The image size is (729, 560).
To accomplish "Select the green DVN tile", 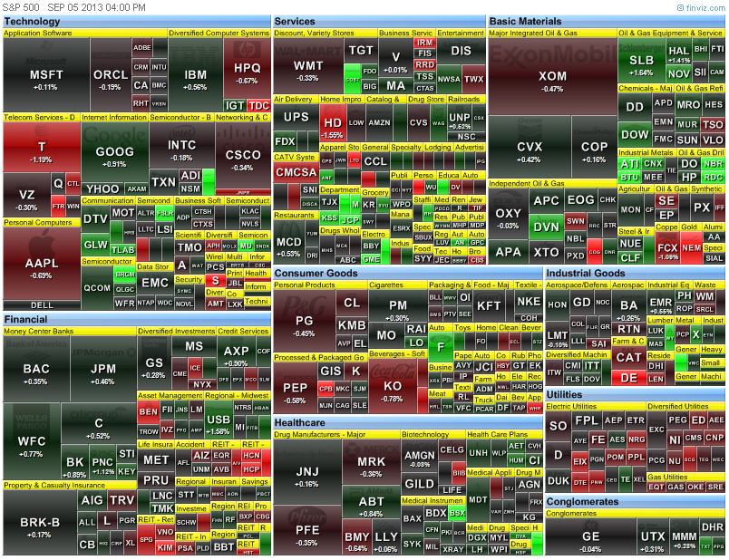I will (546, 227).
